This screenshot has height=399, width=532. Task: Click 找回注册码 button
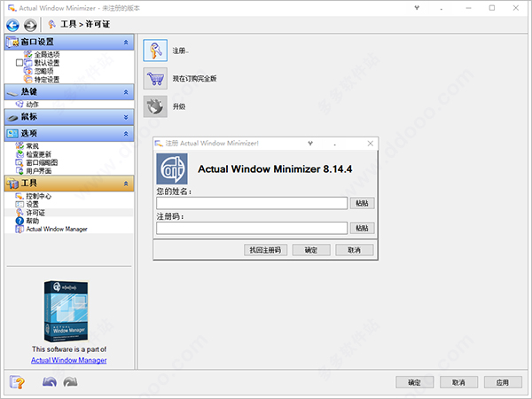coord(265,250)
